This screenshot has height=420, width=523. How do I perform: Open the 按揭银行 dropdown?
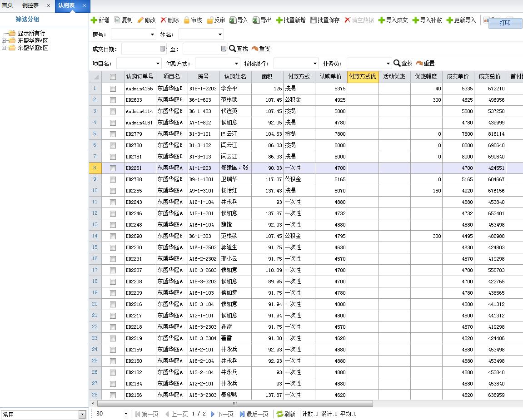tap(315, 63)
